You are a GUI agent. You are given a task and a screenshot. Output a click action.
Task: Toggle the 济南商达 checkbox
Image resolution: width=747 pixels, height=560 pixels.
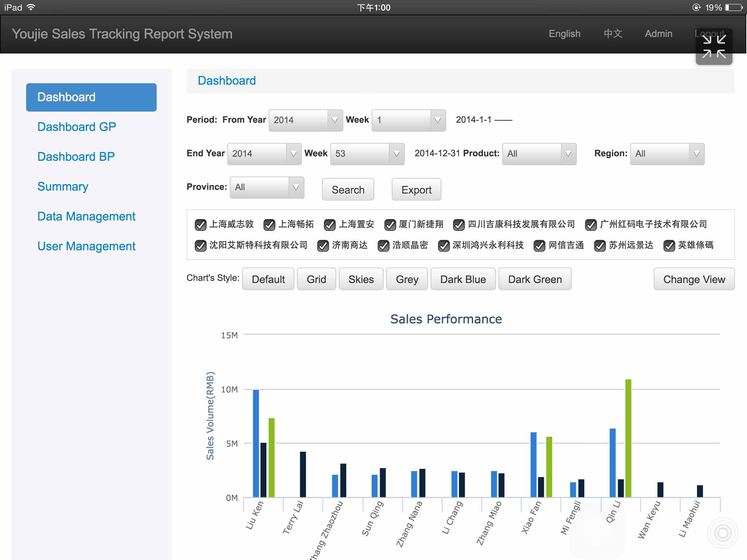click(323, 246)
